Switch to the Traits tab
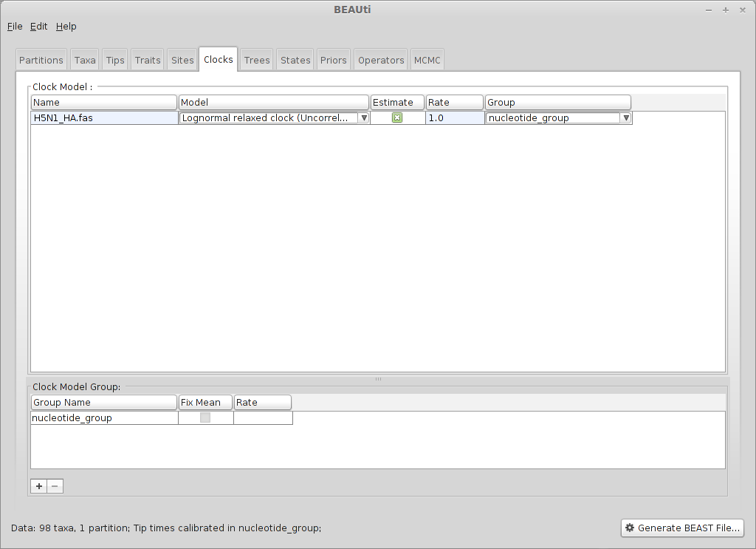 click(148, 60)
